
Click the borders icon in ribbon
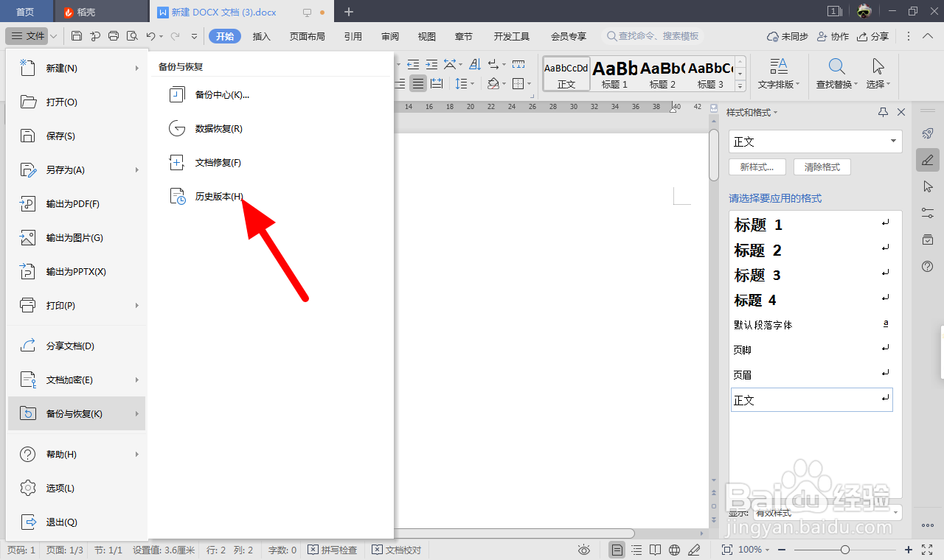click(518, 83)
